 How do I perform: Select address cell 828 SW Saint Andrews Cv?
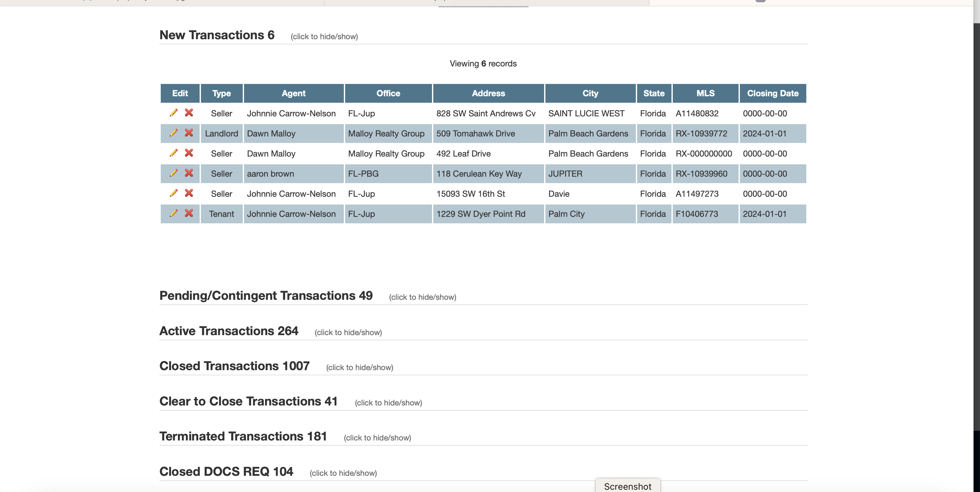pyautogui.click(x=488, y=113)
